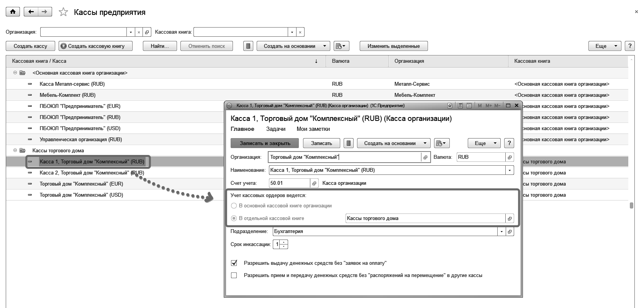Open help in the dialog toolbar
Screen dimensions: 644x308
[509, 143]
